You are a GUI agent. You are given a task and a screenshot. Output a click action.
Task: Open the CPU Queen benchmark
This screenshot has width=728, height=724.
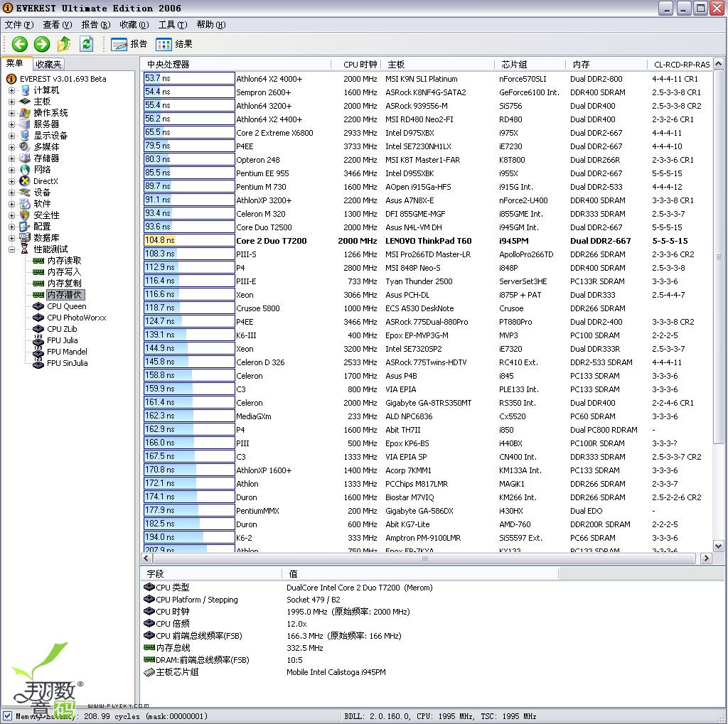(66, 306)
